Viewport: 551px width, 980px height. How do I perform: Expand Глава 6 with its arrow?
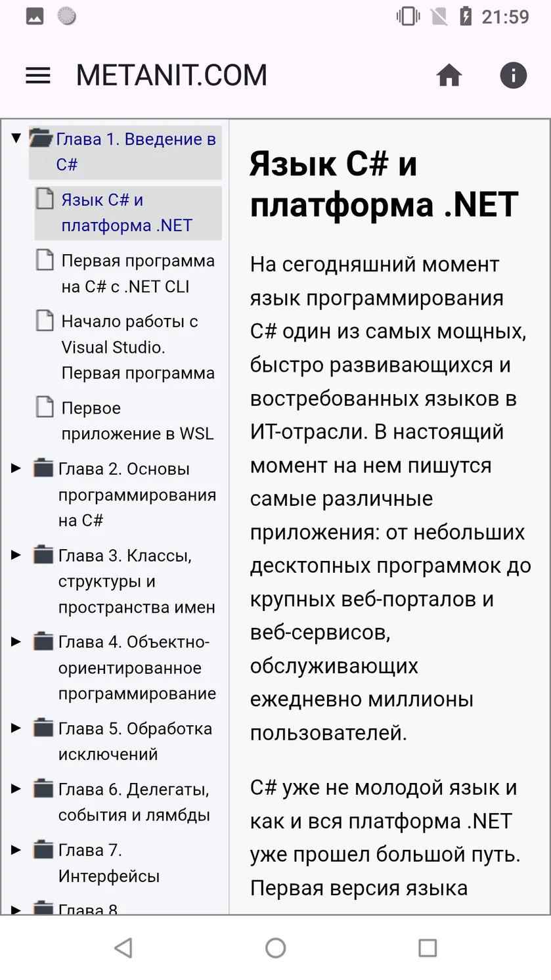click(16, 789)
